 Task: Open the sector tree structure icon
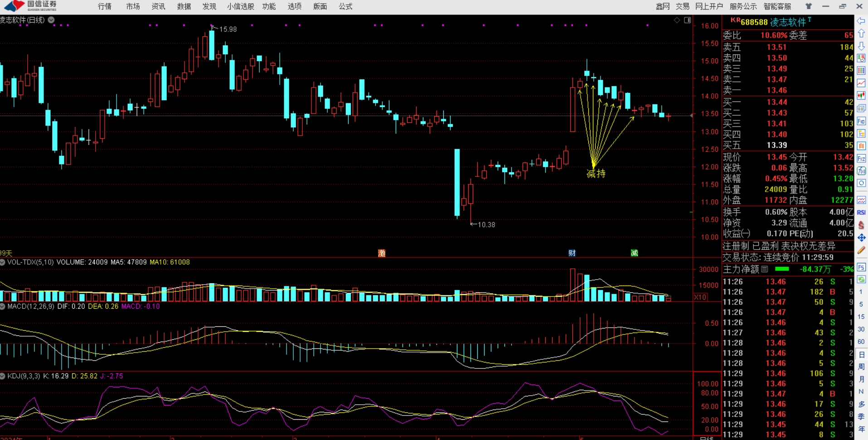(x=861, y=133)
